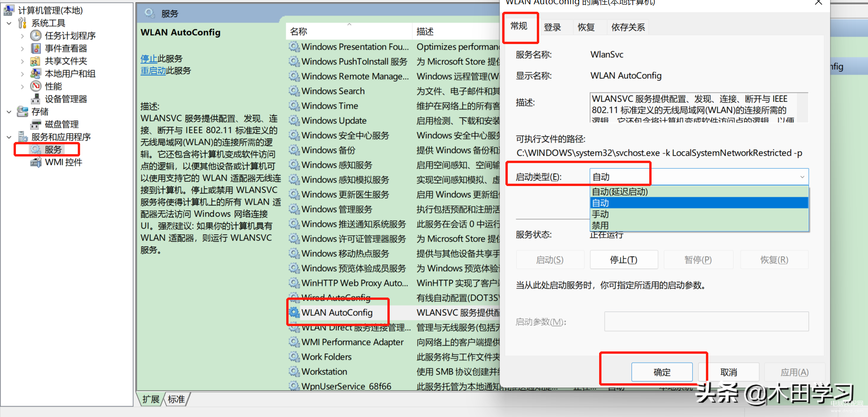The height and width of the screenshot is (417, 868).
Task: Click the 共享文件夹 icon
Action: pos(35,61)
